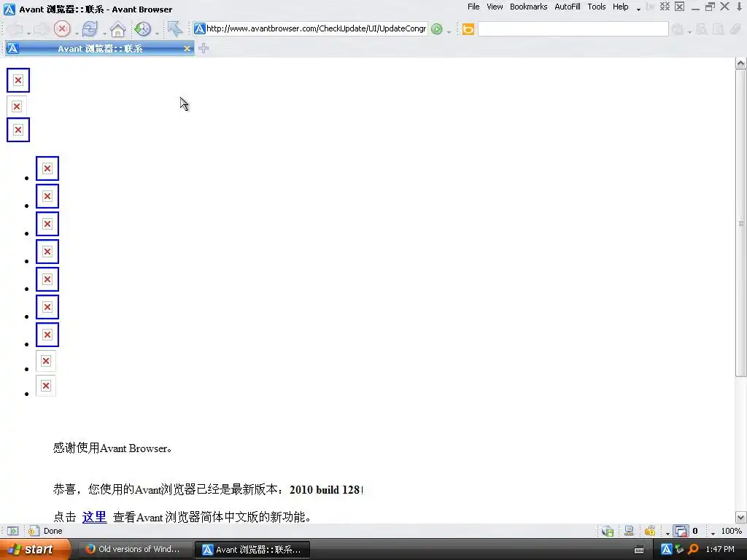Open the Help menu

pyautogui.click(x=620, y=7)
